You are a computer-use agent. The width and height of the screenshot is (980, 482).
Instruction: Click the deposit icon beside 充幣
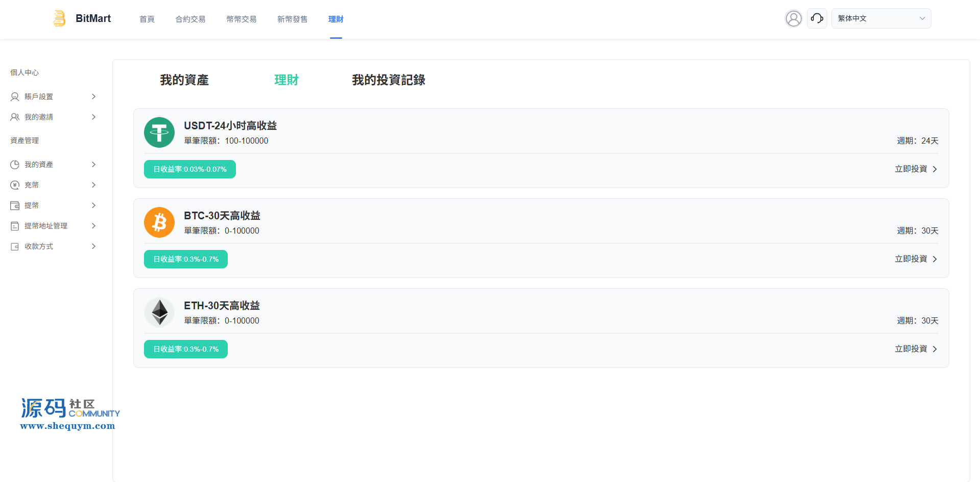[x=15, y=185]
